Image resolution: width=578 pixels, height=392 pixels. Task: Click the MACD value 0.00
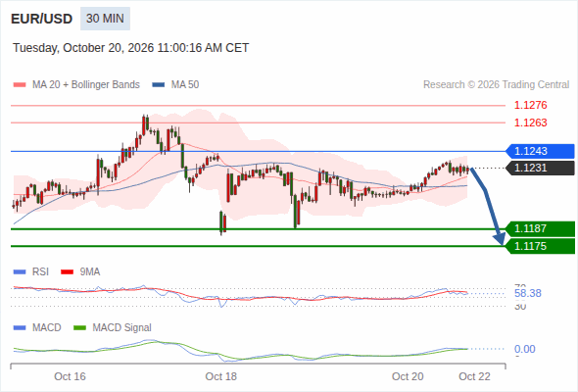click(524, 349)
